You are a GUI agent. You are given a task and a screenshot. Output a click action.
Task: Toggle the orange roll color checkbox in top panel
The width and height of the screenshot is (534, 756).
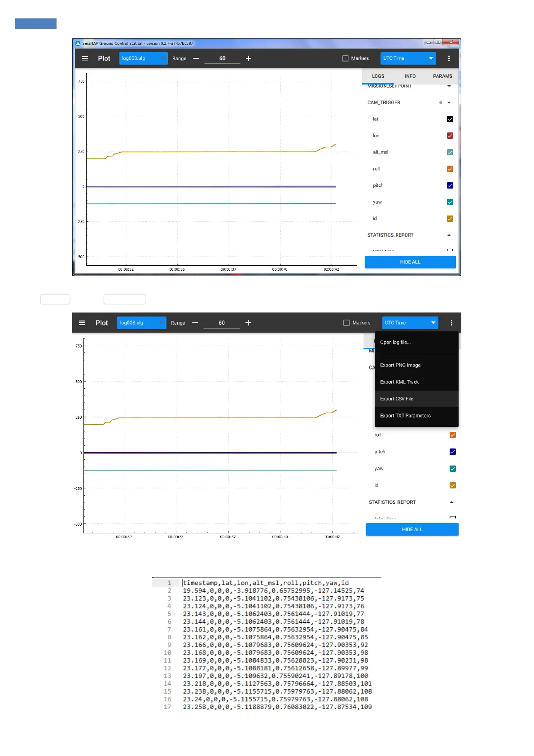pyautogui.click(x=450, y=169)
